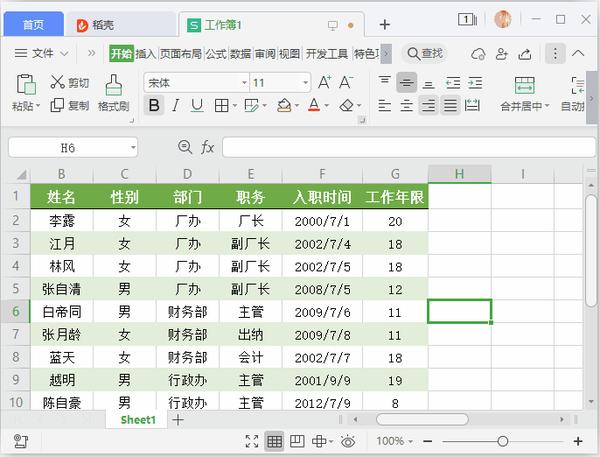The width and height of the screenshot is (600, 457).
Task: Go to the Home page tab
Action: click(34, 25)
